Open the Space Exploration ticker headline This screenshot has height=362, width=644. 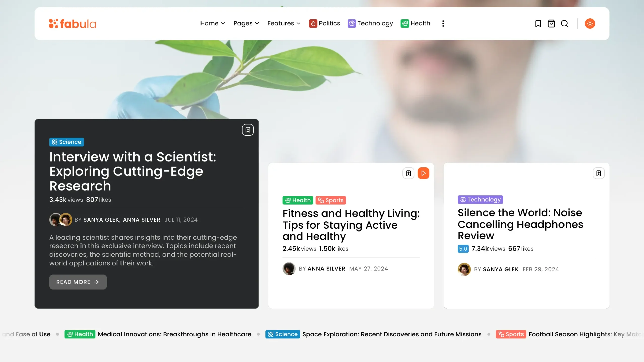pos(392,334)
